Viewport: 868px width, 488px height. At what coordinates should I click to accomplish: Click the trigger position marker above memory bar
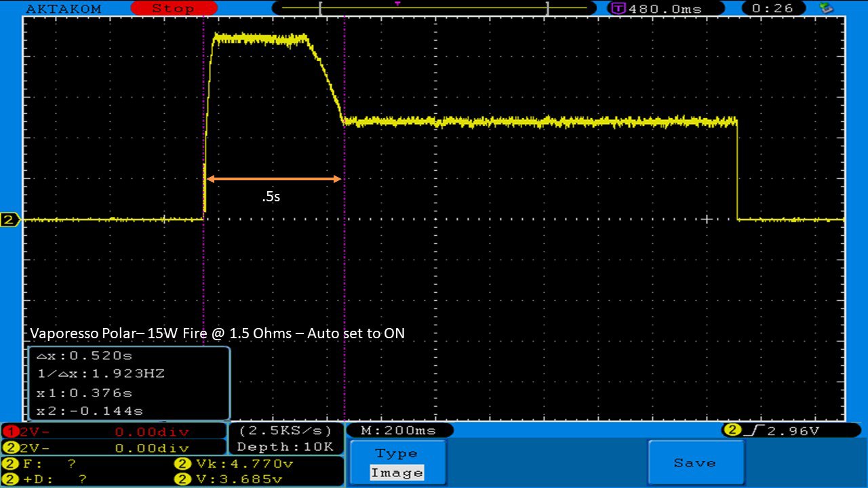click(x=397, y=3)
